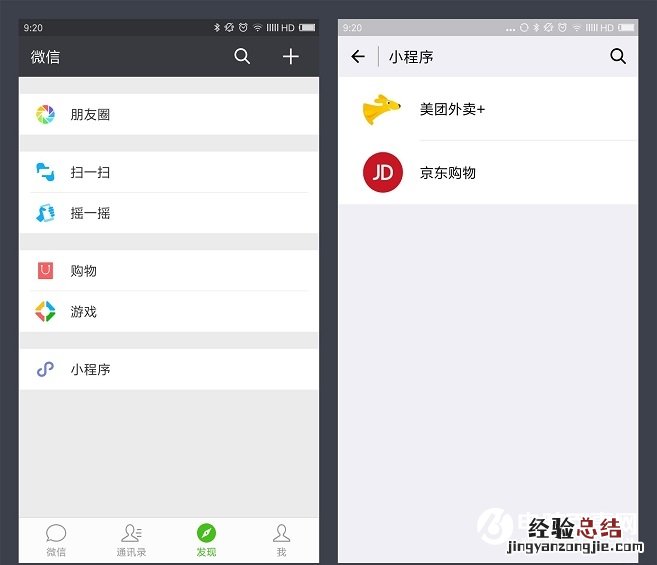
Task: Switch to the 我 profile bottom tab
Action: point(282,540)
